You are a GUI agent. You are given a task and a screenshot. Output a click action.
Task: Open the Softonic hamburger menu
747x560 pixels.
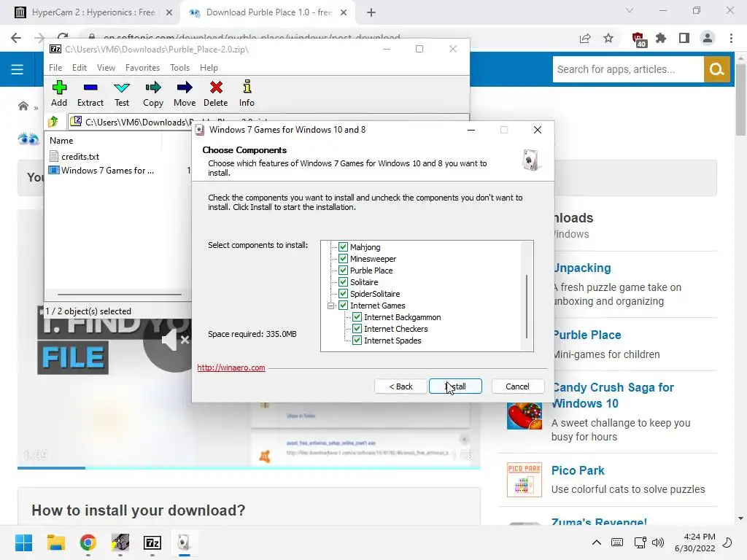point(18,69)
